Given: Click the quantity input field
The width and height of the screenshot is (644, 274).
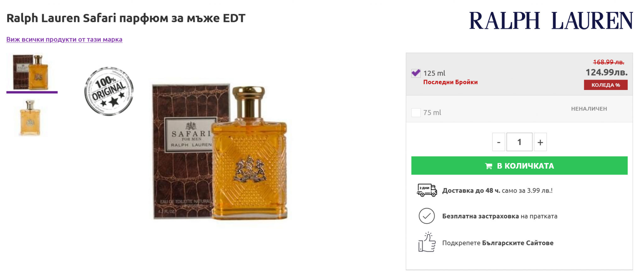Looking at the screenshot, I should [519, 142].
